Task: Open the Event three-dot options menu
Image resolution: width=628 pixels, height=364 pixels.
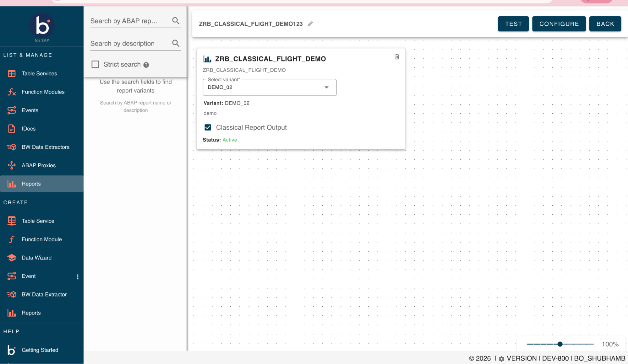Action: pos(78,276)
